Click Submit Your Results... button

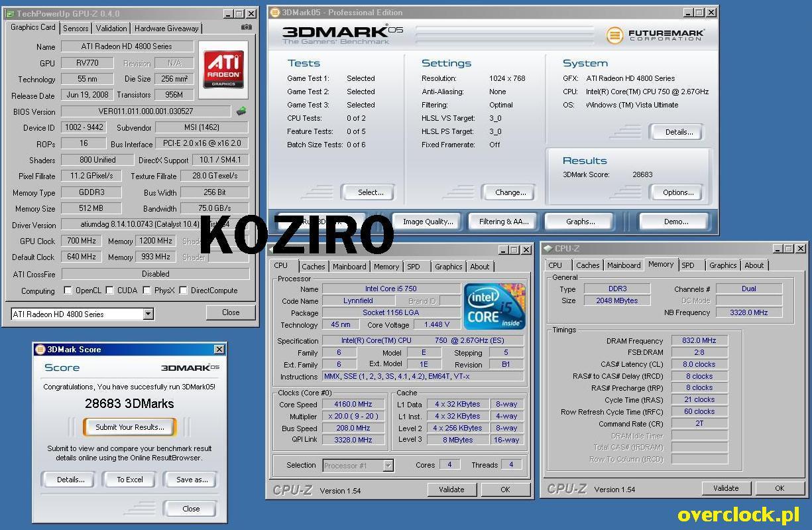click(x=130, y=427)
